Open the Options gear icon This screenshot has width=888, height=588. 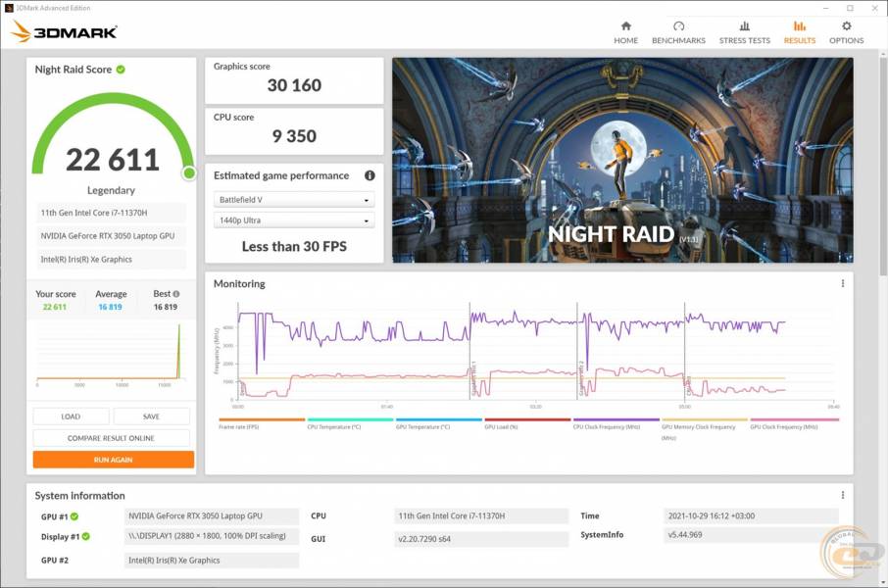pyautogui.click(x=846, y=26)
